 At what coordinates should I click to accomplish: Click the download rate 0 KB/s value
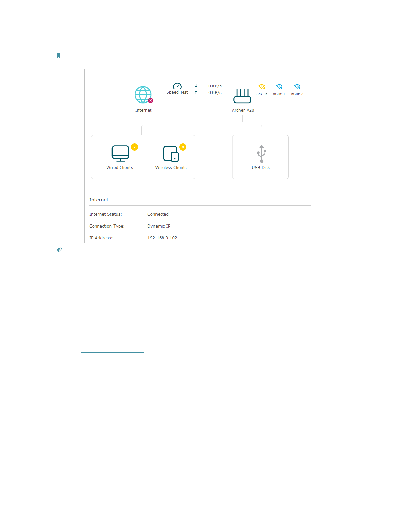tap(215, 86)
